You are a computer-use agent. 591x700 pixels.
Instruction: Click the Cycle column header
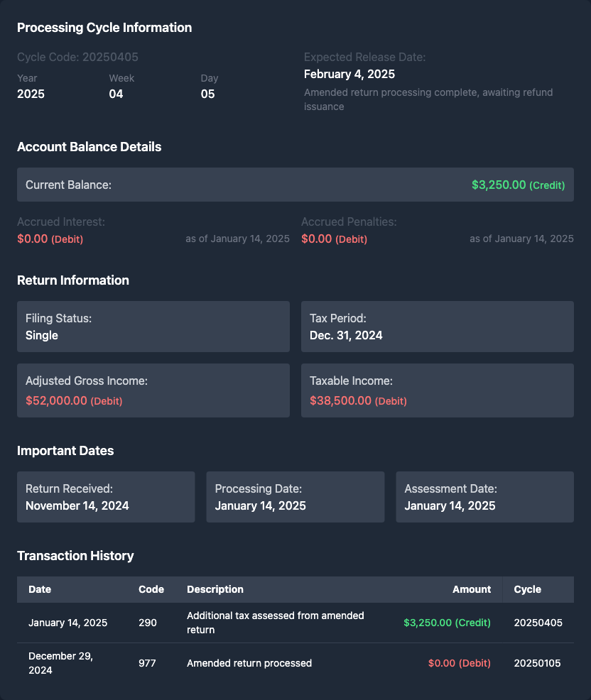[527, 589]
